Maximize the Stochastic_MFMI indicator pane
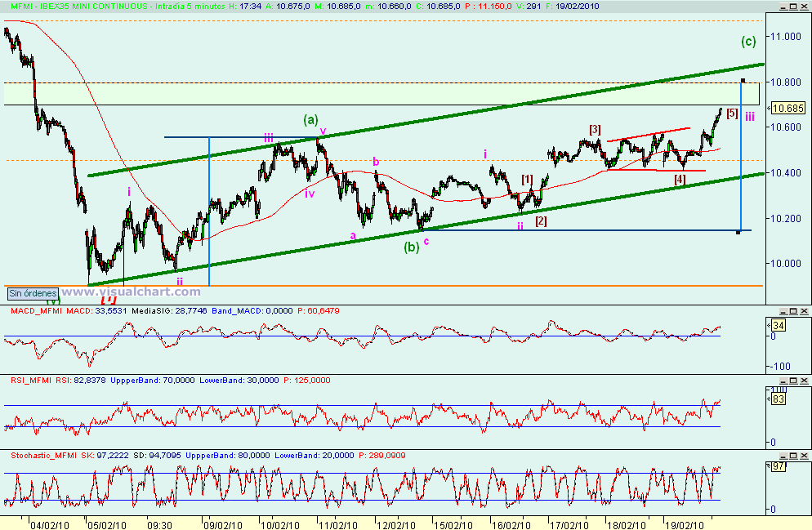 794,456
